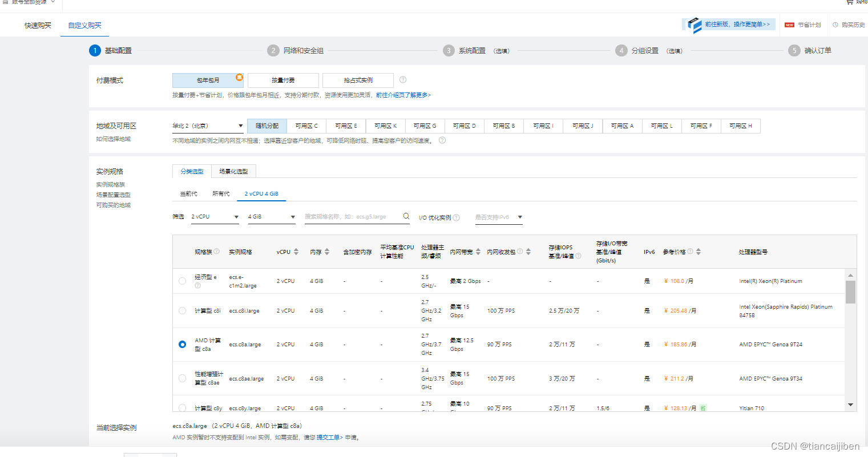Viewport: 868px width, 457px height.
Task: Open the 是否支持IPv6 dropdown
Action: [x=499, y=217]
